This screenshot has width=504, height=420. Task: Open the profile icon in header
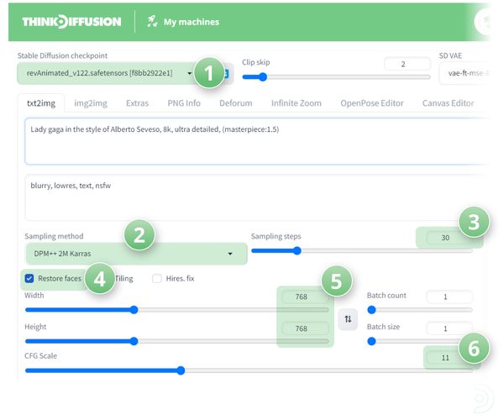point(486,23)
